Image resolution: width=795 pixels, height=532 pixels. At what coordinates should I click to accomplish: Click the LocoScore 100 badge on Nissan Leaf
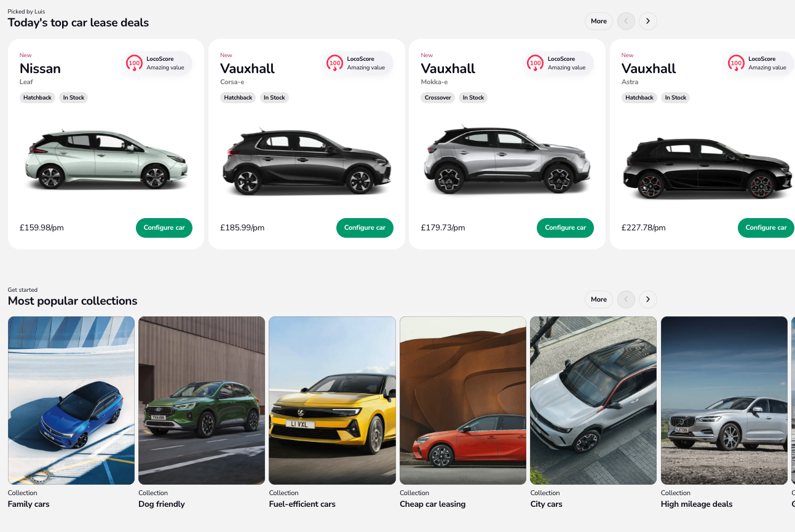158,63
